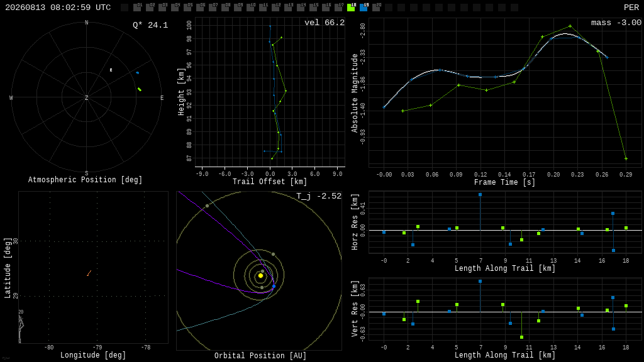Click the blue meteor track on polar plot
The width and height of the screenshot is (644, 362).
[x=138, y=73]
